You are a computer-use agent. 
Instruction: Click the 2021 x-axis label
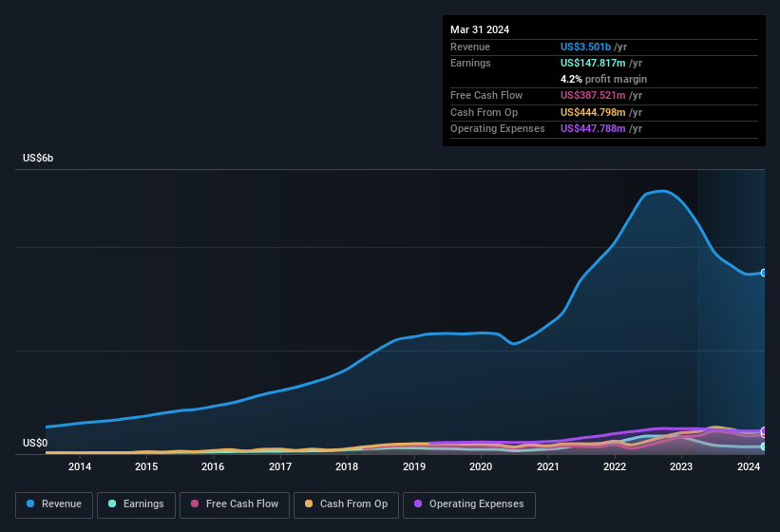(x=547, y=466)
